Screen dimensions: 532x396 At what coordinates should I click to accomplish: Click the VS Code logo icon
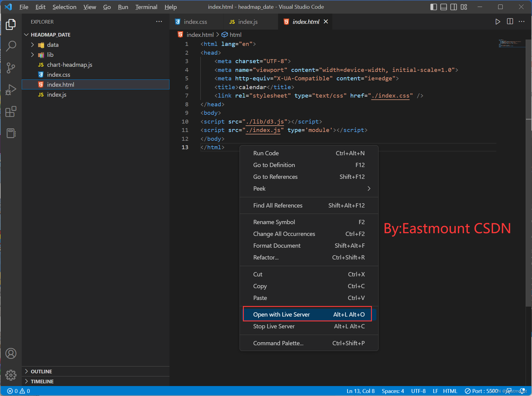(x=8, y=7)
